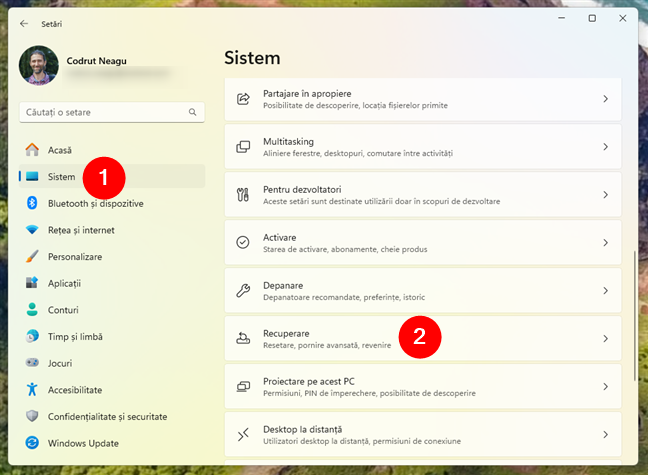Click the Rețea și internet wifi icon
The image size is (648, 475).
tap(32, 229)
